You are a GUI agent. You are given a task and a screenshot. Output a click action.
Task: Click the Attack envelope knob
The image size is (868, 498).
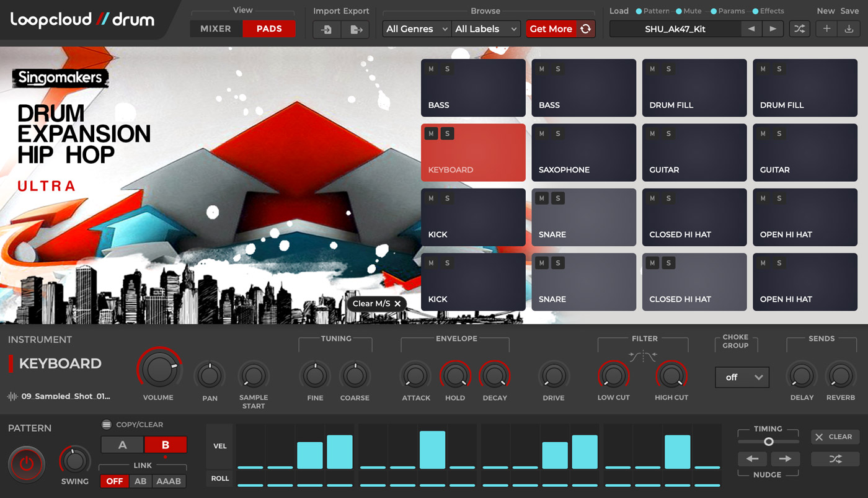pyautogui.click(x=415, y=376)
